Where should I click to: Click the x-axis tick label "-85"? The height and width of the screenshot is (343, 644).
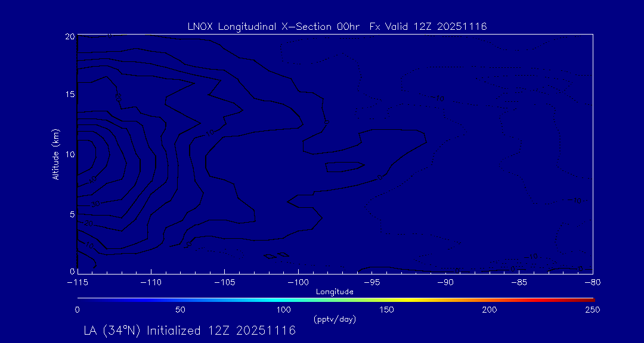click(x=519, y=283)
